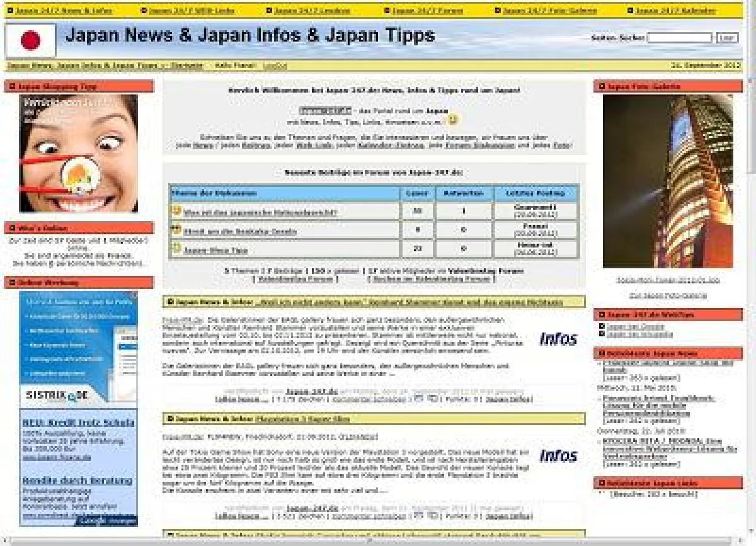Click inside the Seiten-Suche search field
Screen dimensions: 756x546
coord(680,38)
